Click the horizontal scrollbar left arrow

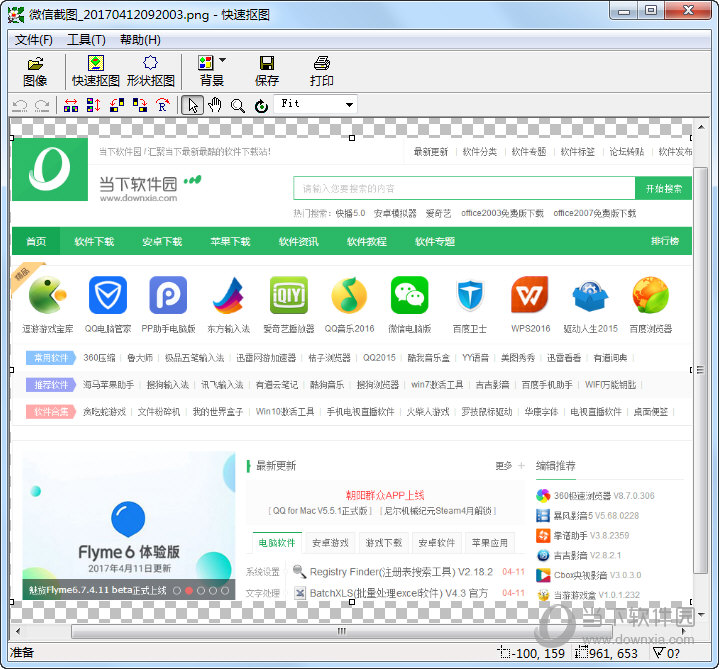point(18,631)
